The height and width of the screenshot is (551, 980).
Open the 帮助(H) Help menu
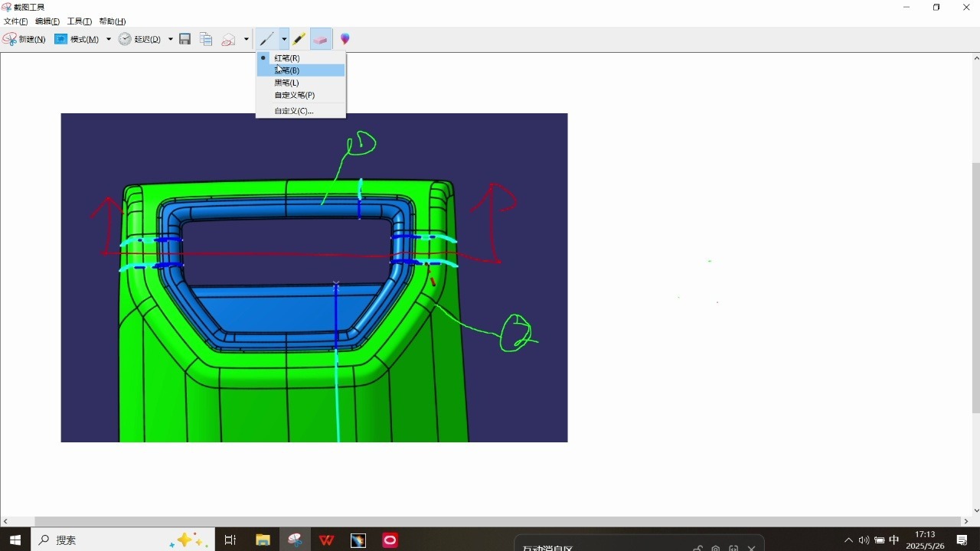tap(113, 21)
